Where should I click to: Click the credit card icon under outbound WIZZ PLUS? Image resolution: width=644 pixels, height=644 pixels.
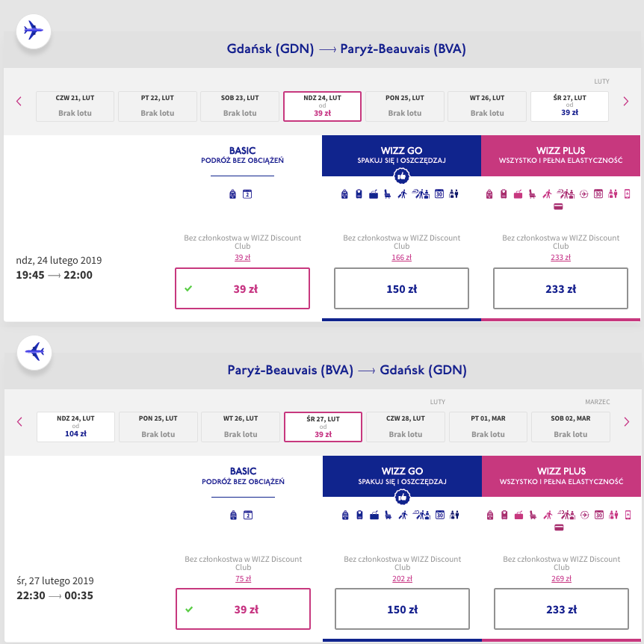click(x=558, y=207)
